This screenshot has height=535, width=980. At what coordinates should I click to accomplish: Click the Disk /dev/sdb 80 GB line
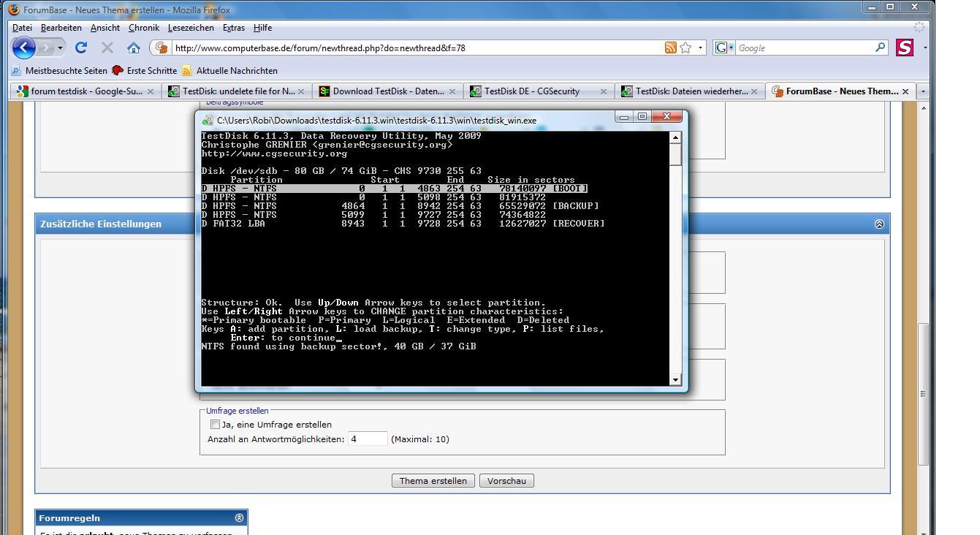(341, 171)
